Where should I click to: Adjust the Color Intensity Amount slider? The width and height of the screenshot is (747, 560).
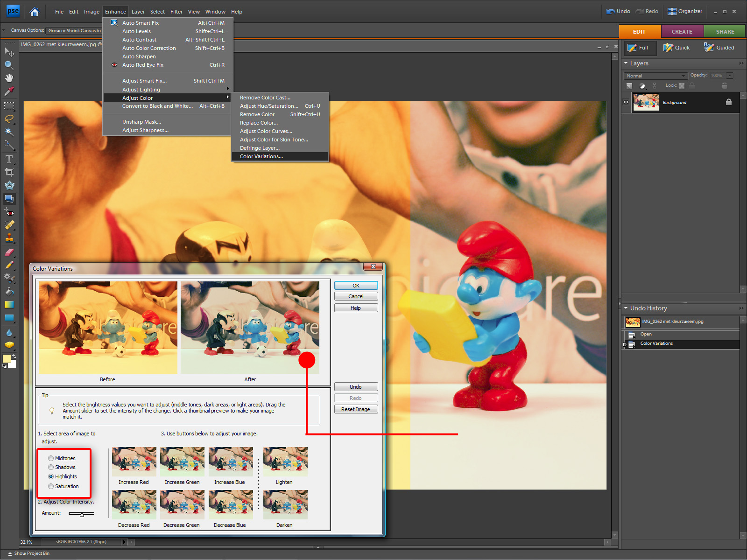click(x=82, y=514)
